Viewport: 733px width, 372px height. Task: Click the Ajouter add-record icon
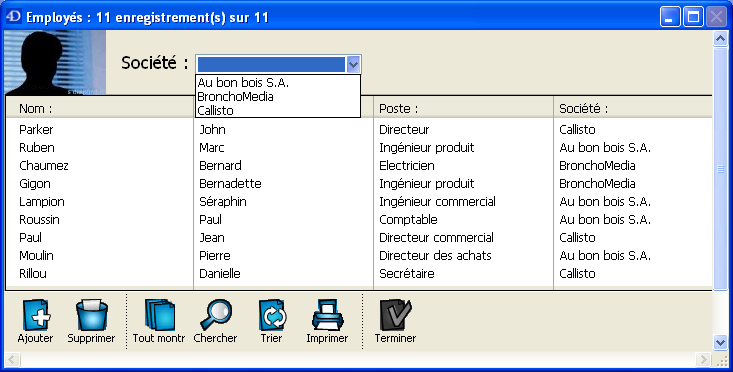[36, 315]
